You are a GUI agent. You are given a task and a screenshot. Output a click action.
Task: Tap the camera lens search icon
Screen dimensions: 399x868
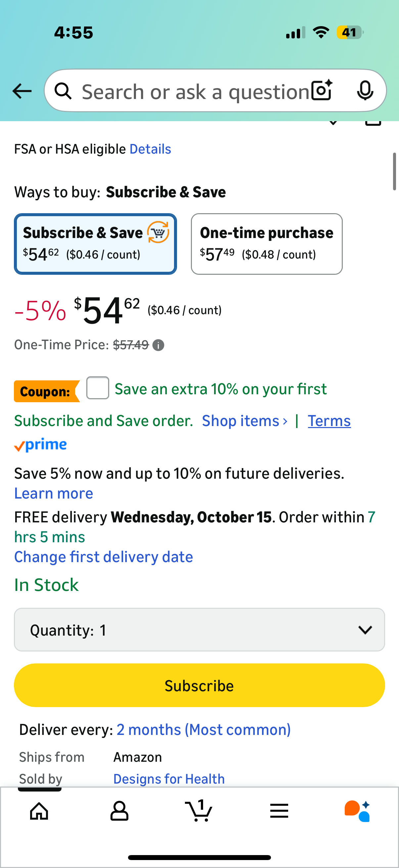tap(322, 91)
